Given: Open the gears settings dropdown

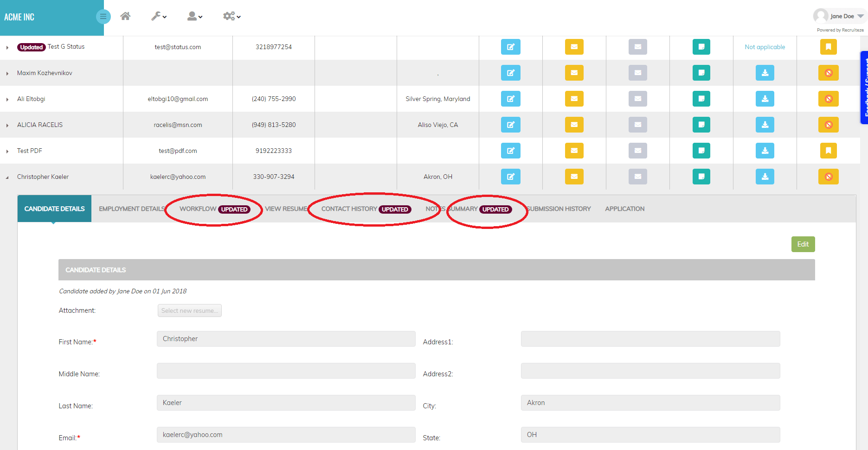Looking at the screenshot, I should point(231,16).
